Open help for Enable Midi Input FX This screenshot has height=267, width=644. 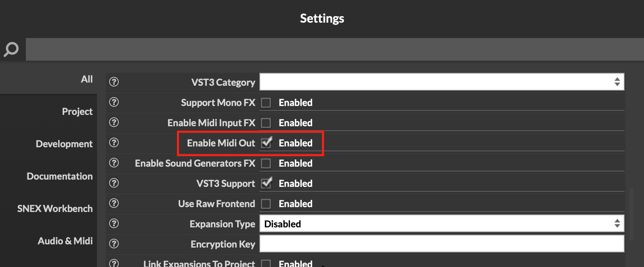click(114, 123)
